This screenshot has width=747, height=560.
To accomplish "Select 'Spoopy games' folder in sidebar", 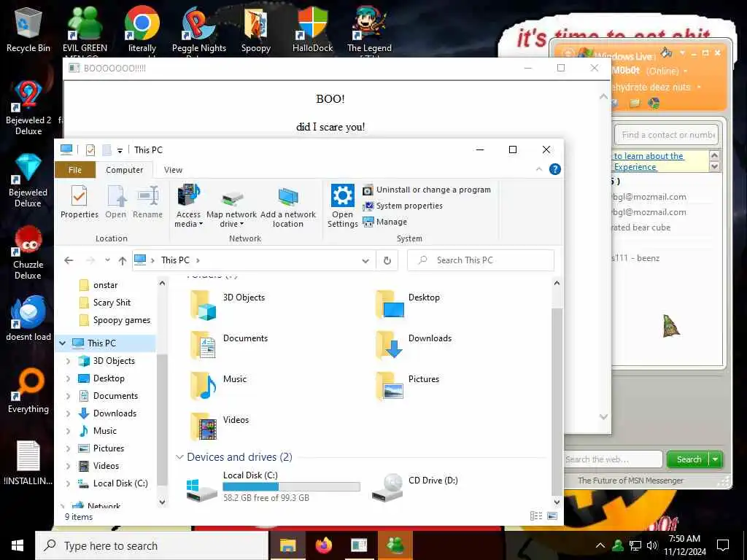I will click(115, 321).
